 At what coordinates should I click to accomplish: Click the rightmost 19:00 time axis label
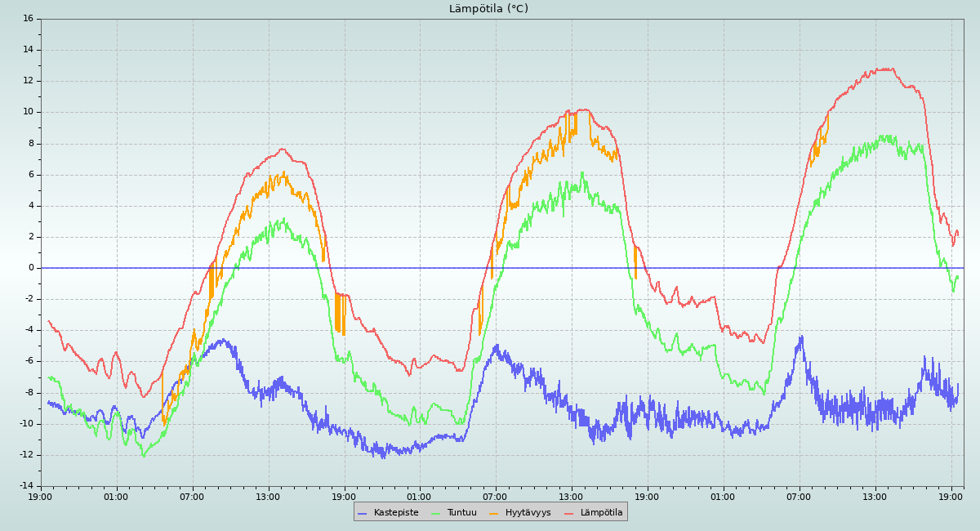[x=951, y=497]
